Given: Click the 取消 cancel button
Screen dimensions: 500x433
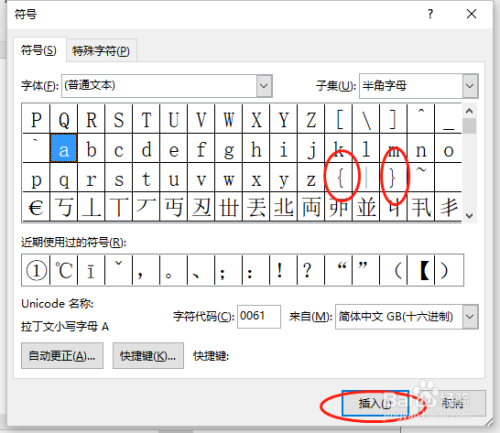Looking at the screenshot, I should pyautogui.click(x=452, y=403).
